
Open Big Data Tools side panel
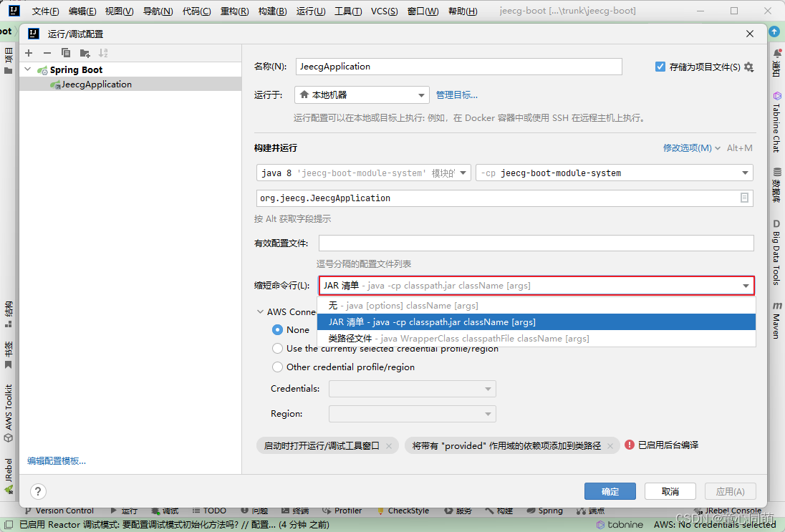(776, 252)
